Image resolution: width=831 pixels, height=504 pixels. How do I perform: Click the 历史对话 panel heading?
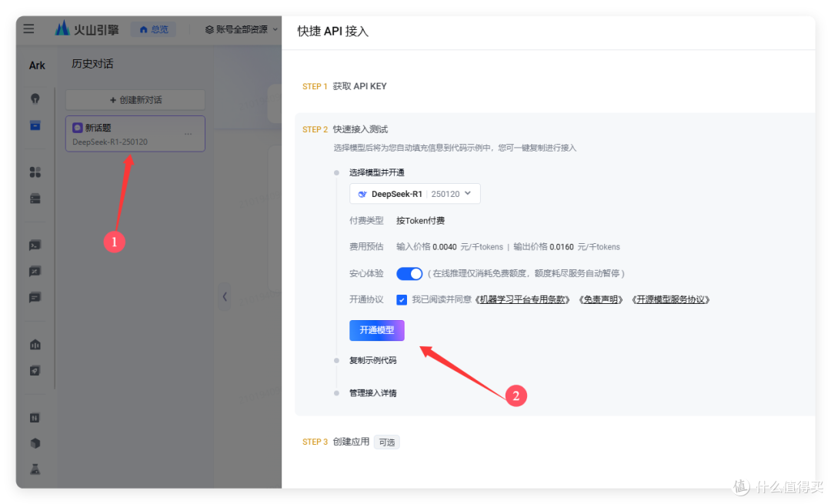click(92, 64)
